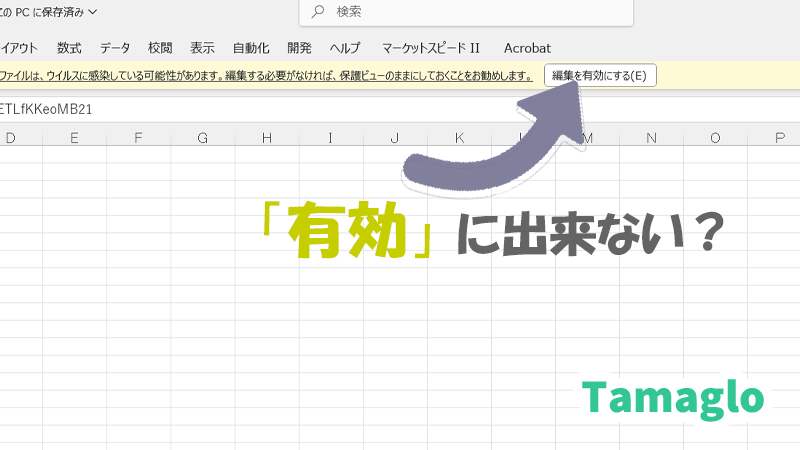Viewport: 800px width, 450px height.
Task: Switch to the 数式 tab
Action: (69, 48)
